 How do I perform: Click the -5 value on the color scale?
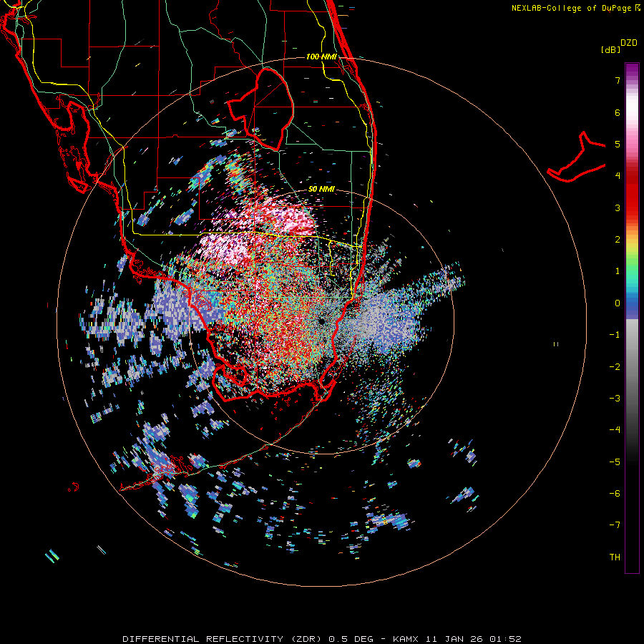click(615, 462)
